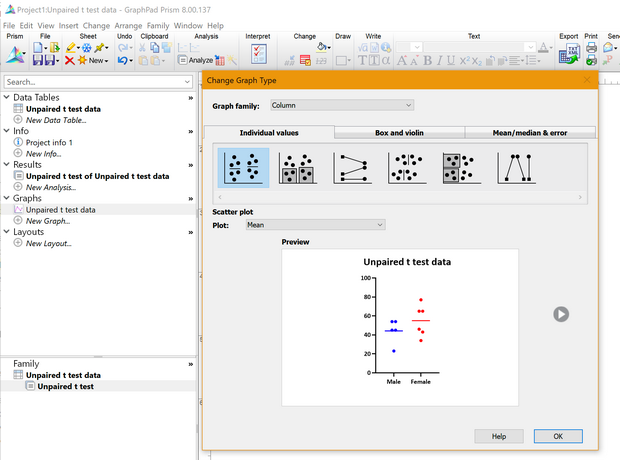Click the Prism logo icon in toolbar
This screenshot has height=460, width=620.
click(14, 54)
